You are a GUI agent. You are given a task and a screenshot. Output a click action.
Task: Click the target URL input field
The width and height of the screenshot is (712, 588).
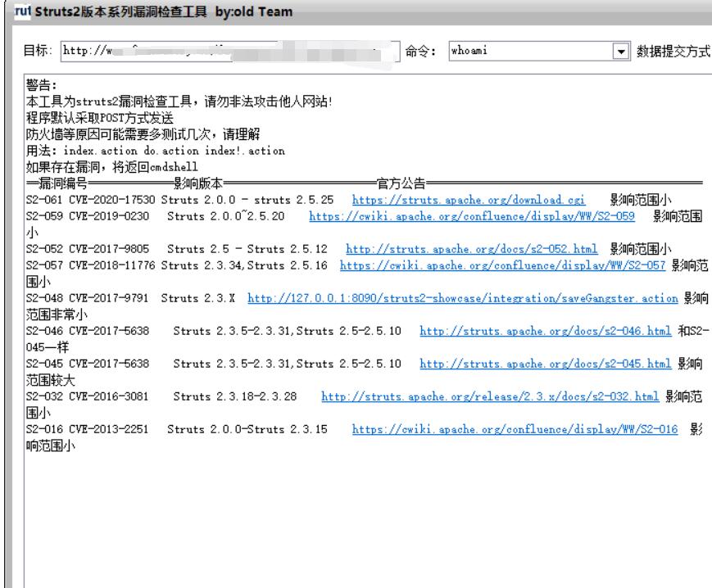(x=230, y=52)
